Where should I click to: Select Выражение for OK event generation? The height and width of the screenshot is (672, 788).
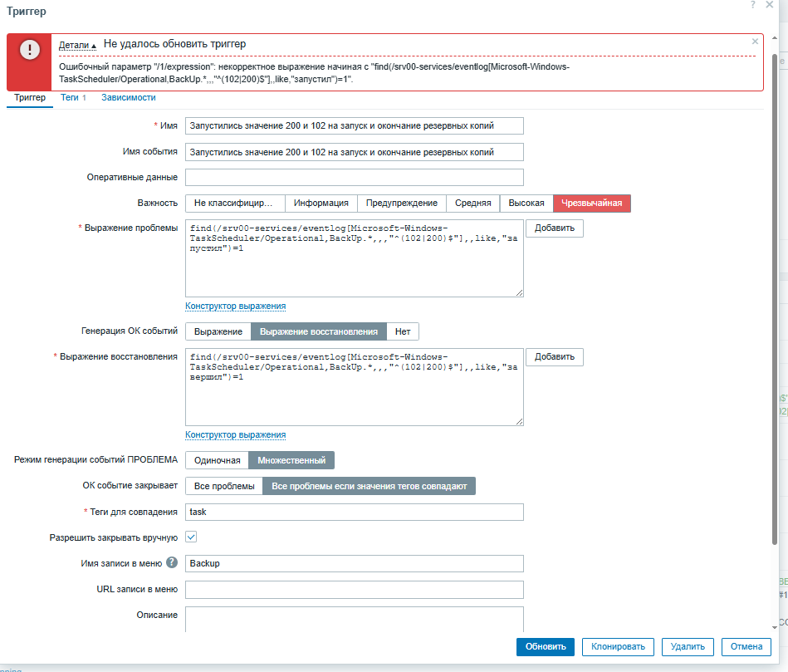(218, 331)
